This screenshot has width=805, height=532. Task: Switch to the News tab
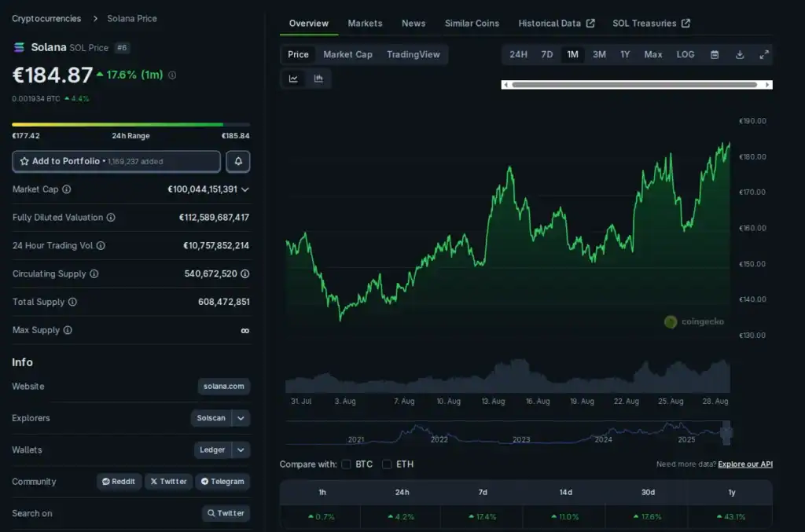tap(414, 24)
